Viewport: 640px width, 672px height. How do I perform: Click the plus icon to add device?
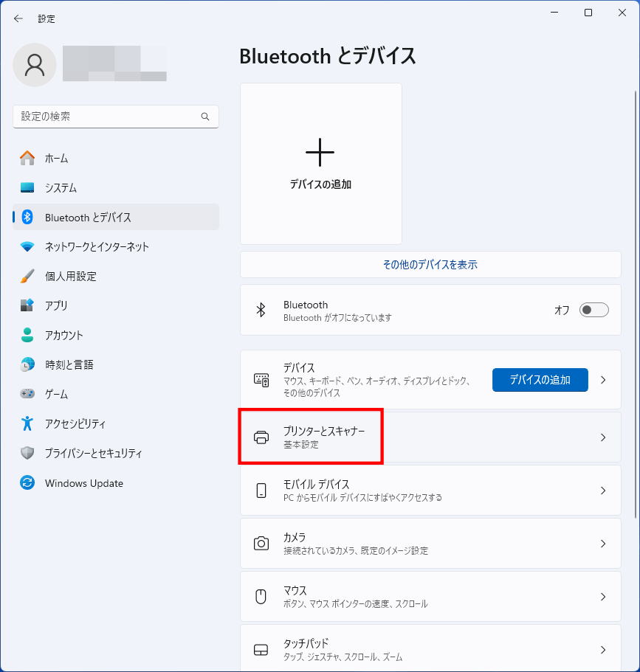(320, 152)
